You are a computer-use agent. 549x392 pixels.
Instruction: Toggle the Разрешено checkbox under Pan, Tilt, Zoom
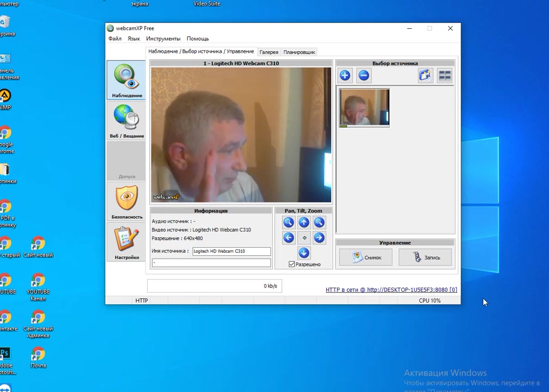(292, 264)
